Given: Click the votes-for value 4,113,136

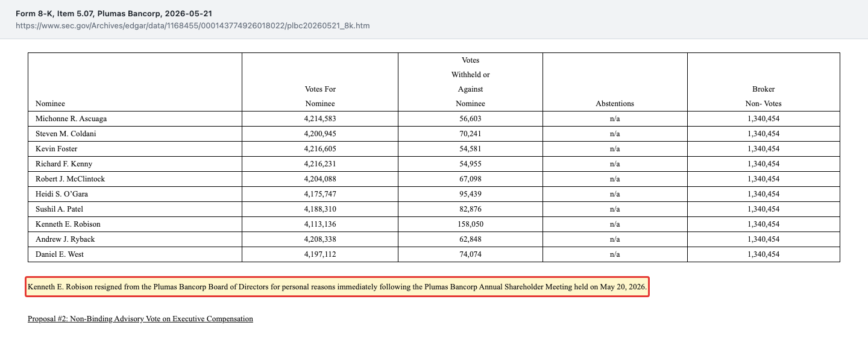Looking at the screenshot, I should pos(320,224).
